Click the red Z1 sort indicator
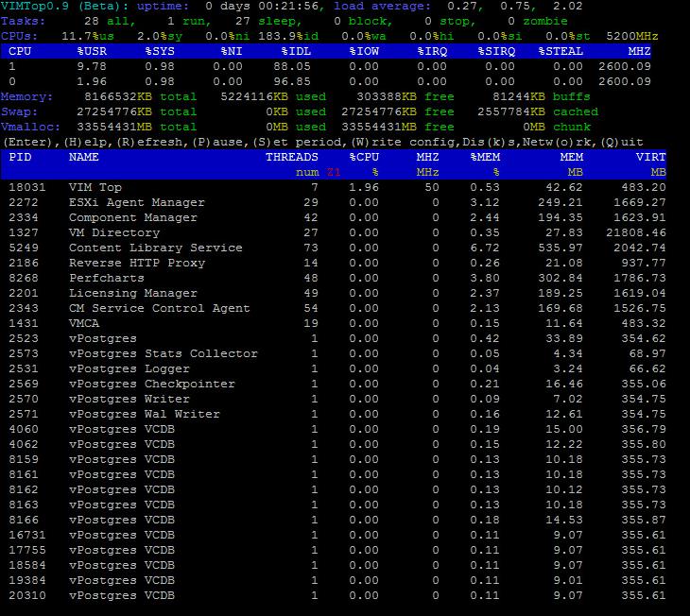Screen dimensions: 690x616 coord(333,172)
